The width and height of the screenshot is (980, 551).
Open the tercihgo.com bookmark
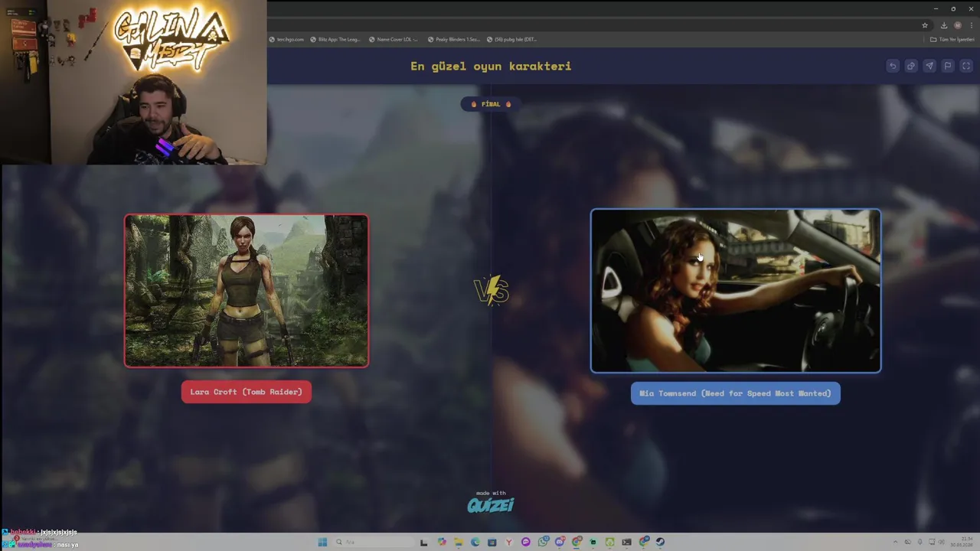click(286, 39)
